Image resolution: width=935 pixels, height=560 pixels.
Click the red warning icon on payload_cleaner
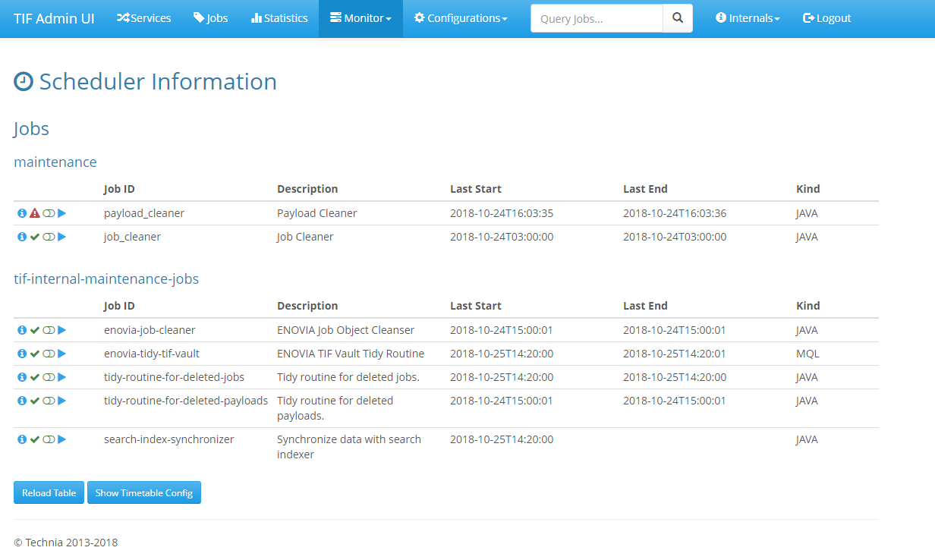click(35, 214)
